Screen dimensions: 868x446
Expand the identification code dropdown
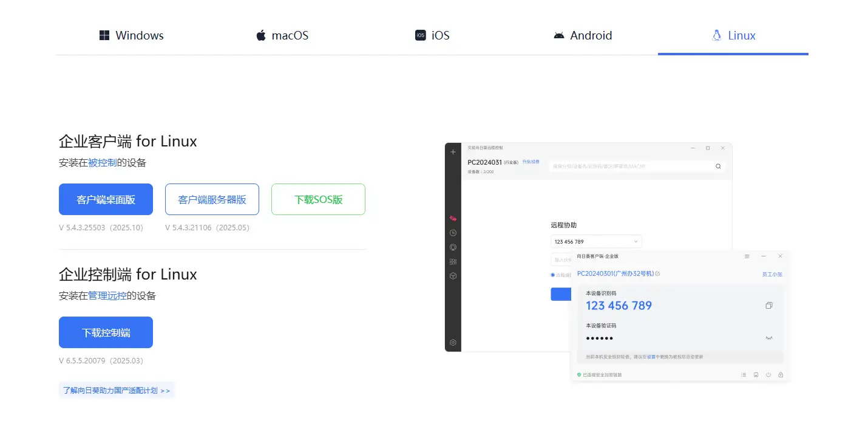tap(635, 241)
